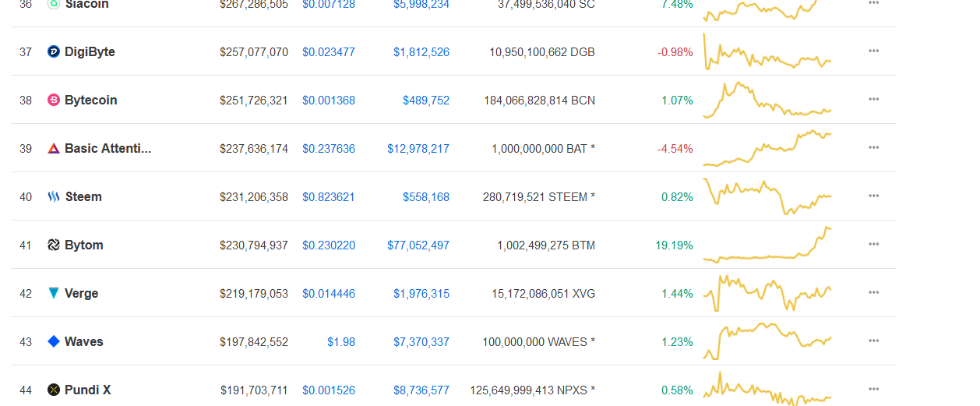Click Basic Attention Token price $0.237636
The height and width of the screenshot is (406, 980).
tap(329, 149)
